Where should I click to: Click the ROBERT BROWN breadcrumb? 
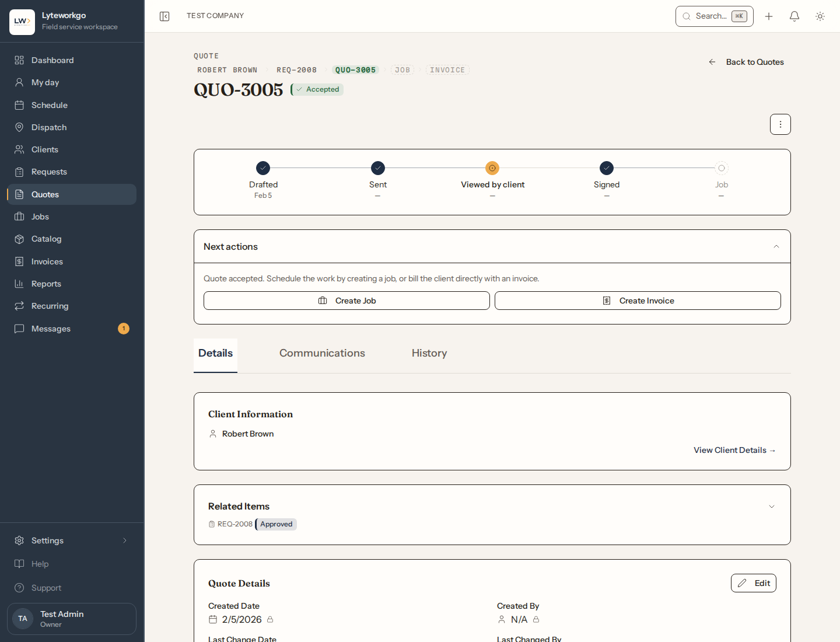click(227, 70)
